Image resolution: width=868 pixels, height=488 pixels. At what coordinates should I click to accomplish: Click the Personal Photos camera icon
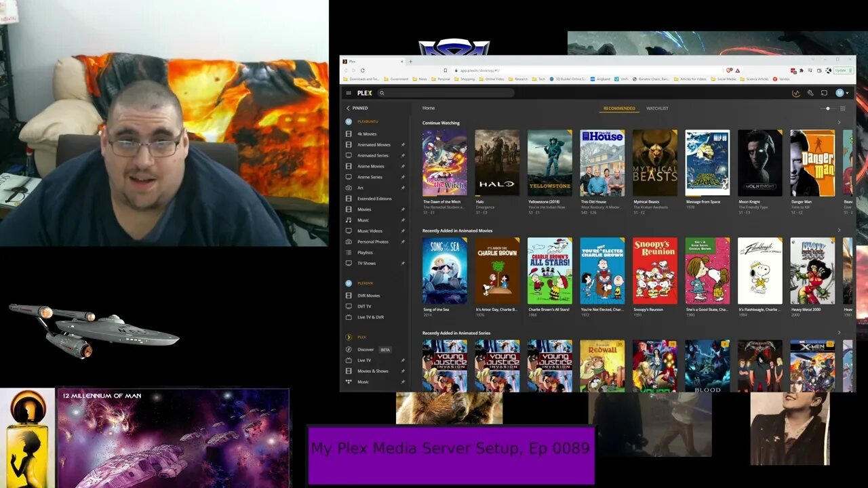349,242
